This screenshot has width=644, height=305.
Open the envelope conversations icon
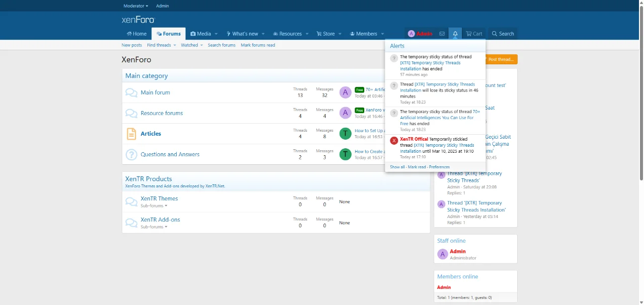(x=442, y=34)
